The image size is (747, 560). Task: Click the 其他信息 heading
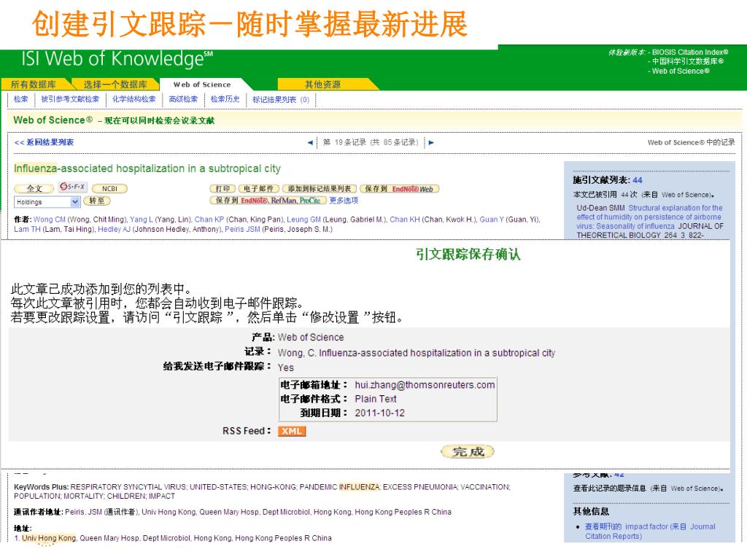click(x=591, y=511)
